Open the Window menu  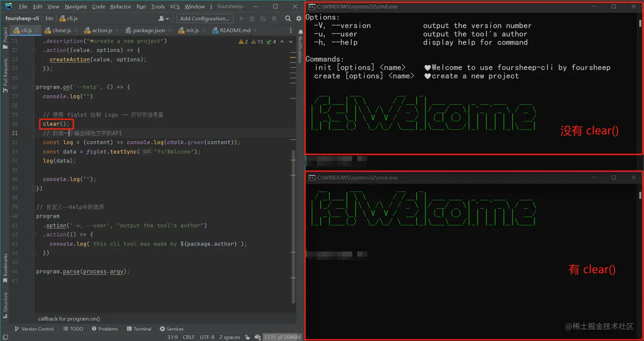click(x=195, y=6)
